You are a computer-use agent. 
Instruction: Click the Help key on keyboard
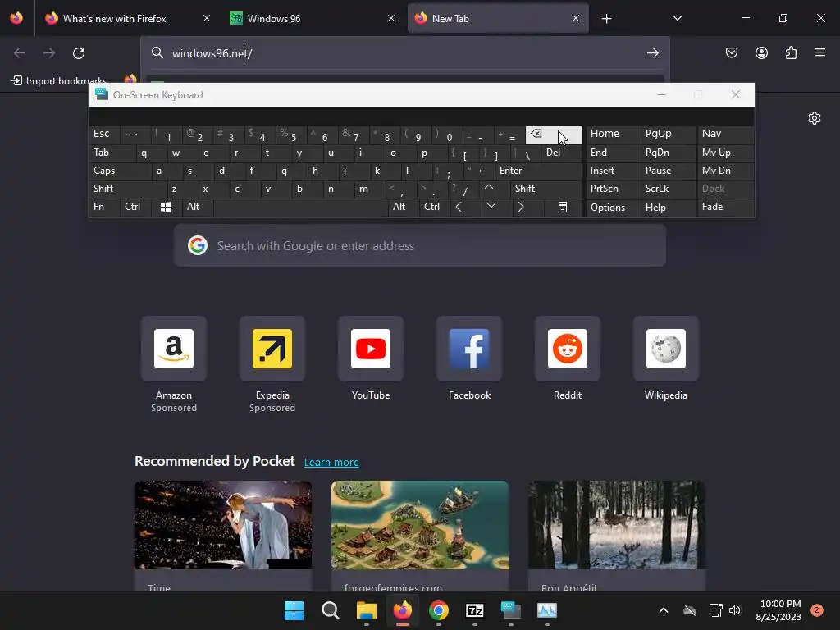(668, 208)
